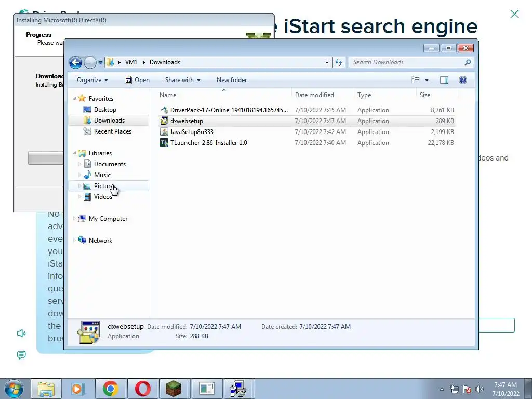
Task: Open the Share with menu
Action: (x=182, y=80)
